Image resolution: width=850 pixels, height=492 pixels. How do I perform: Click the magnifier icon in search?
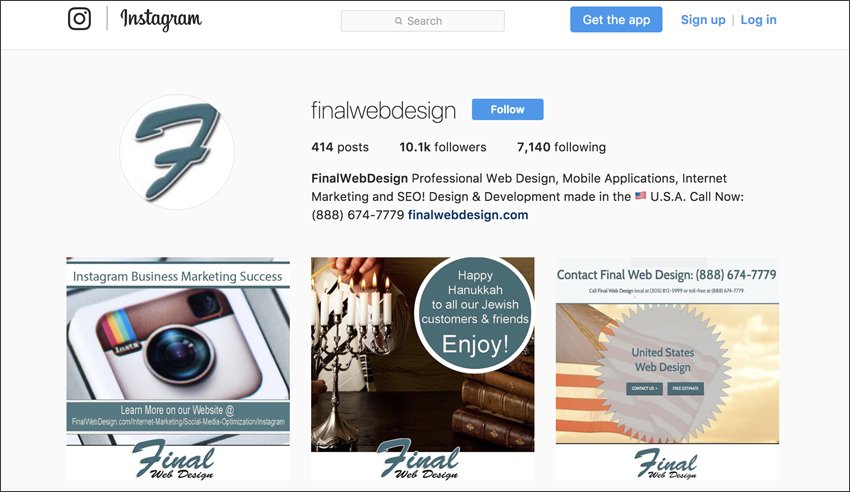[398, 21]
